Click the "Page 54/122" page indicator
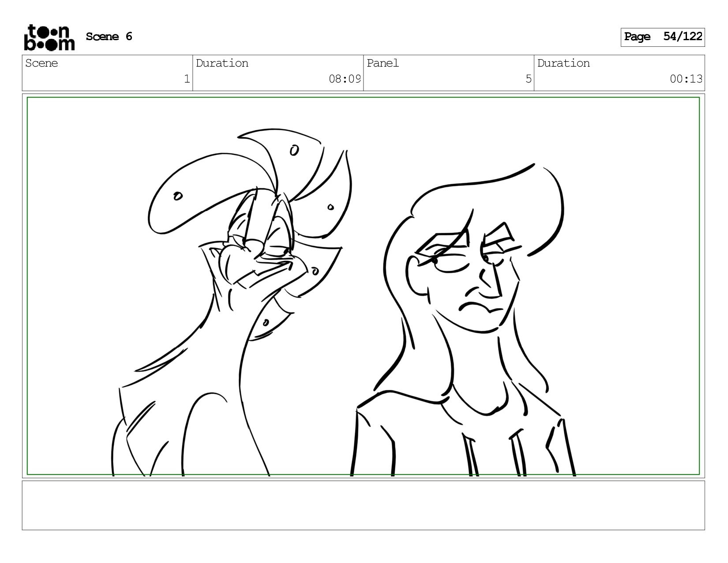Screen dimensions: 728x563 [x=663, y=37]
